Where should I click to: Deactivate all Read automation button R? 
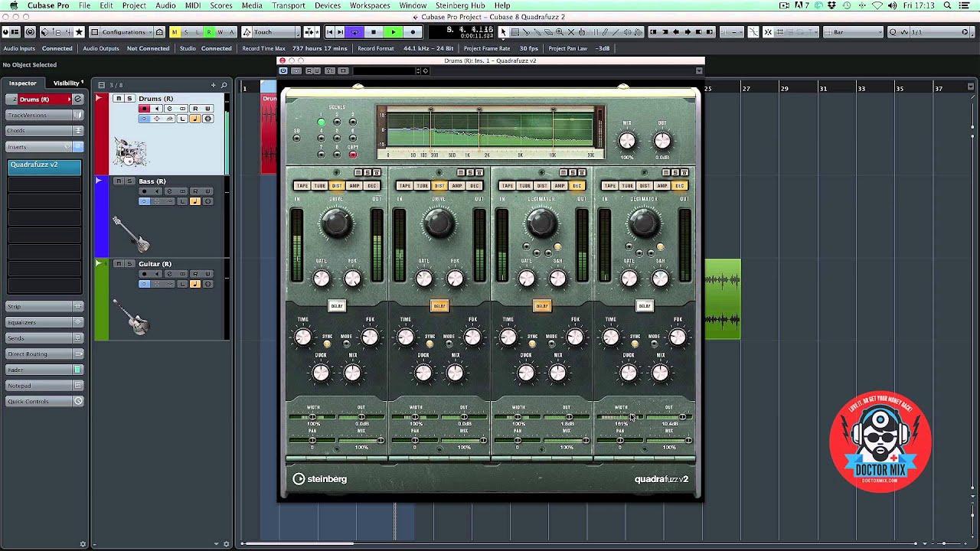pyautogui.click(x=209, y=32)
